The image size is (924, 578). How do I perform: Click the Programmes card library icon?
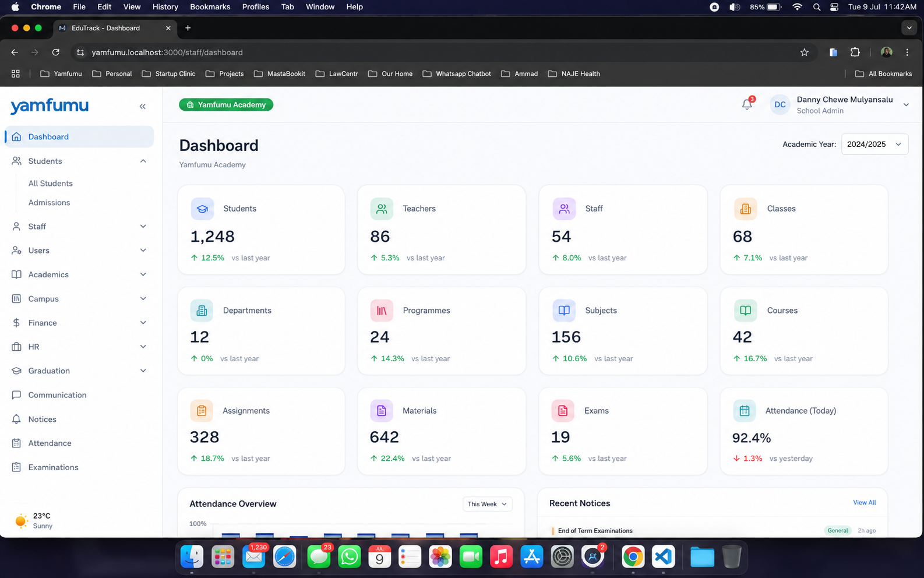pos(382,311)
